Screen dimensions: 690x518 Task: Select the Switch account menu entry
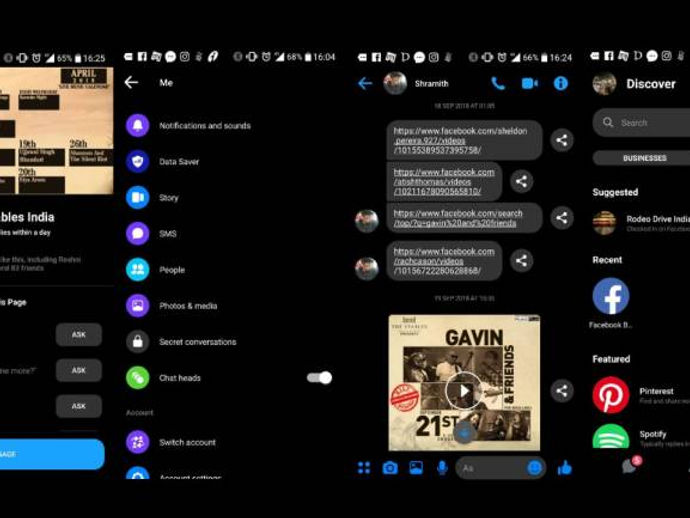[187, 442]
